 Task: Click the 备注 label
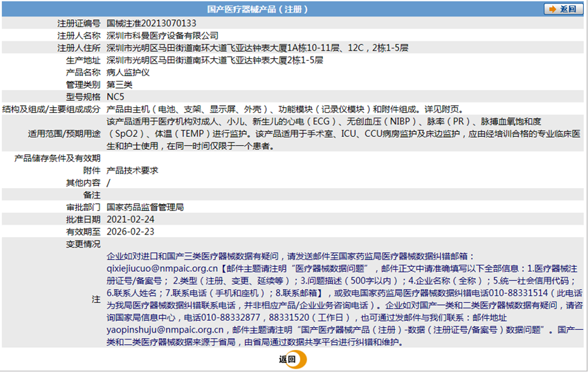92,195
